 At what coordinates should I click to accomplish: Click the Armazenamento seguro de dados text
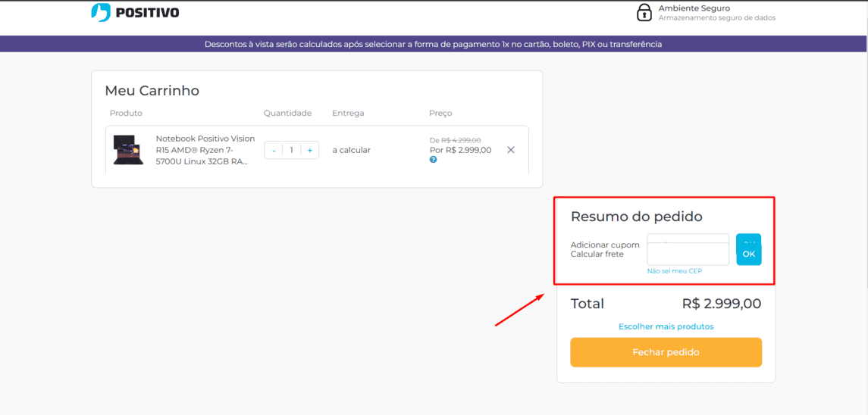717,17
